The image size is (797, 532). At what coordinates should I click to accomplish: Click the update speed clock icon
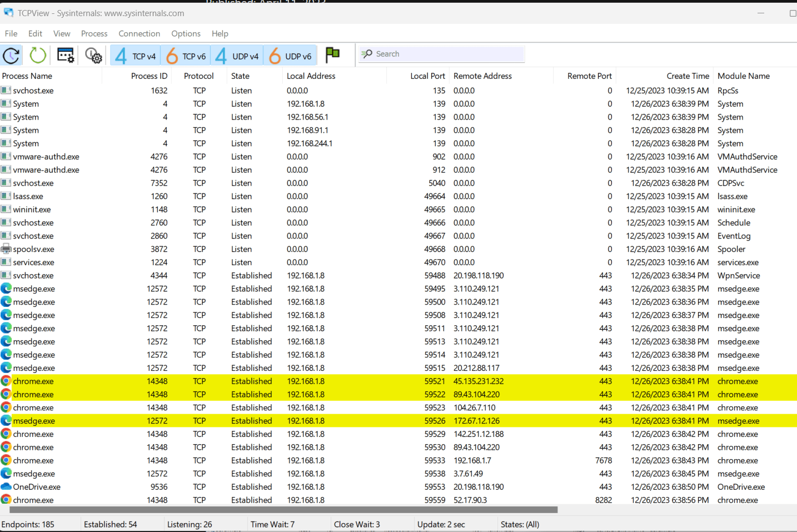click(x=12, y=55)
